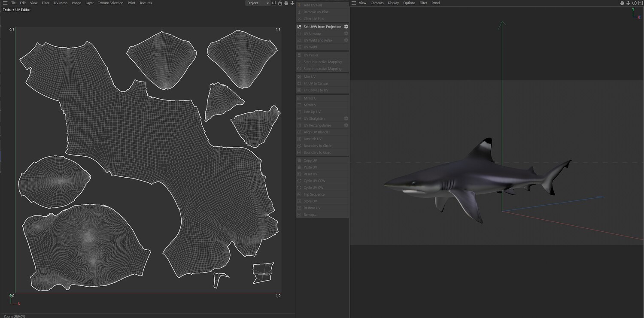Click the viewport orbit rotate icon
Viewport: 644px width, 318px height.
(634, 3)
